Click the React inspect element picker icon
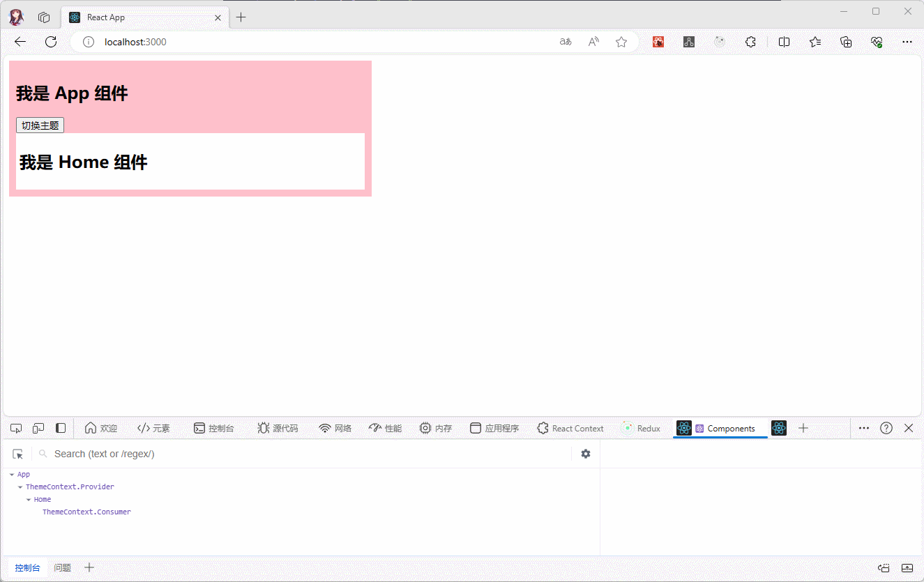Screen dimensions: 924x582 coord(17,454)
